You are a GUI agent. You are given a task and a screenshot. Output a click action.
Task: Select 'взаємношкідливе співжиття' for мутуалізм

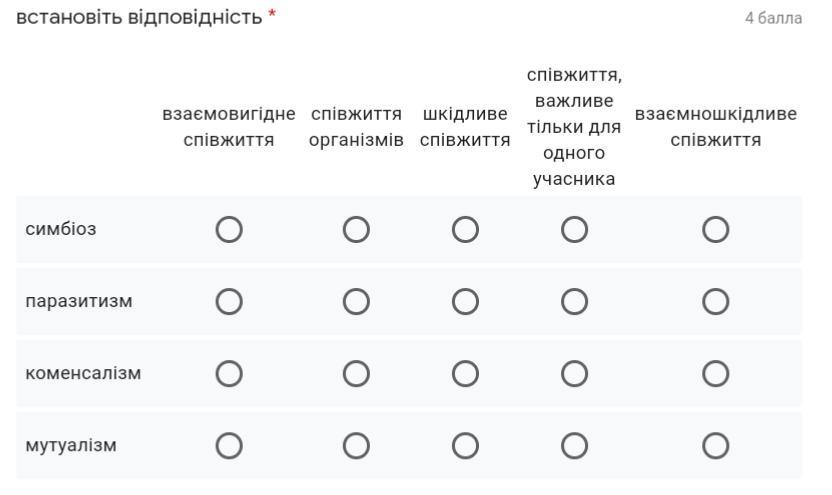click(716, 446)
